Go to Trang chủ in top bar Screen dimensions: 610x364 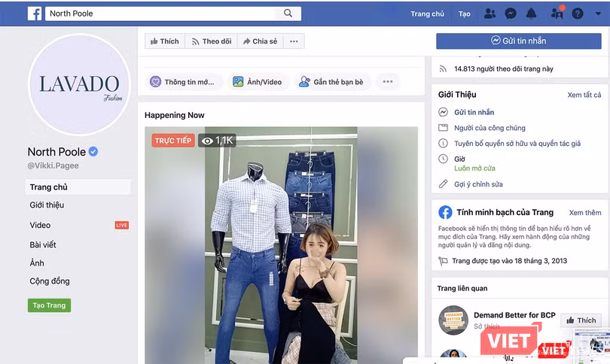427,14
